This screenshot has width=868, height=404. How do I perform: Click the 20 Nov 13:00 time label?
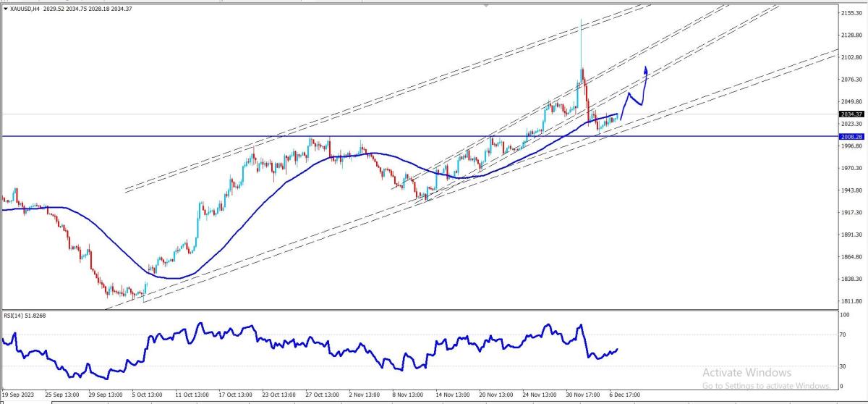(497, 395)
